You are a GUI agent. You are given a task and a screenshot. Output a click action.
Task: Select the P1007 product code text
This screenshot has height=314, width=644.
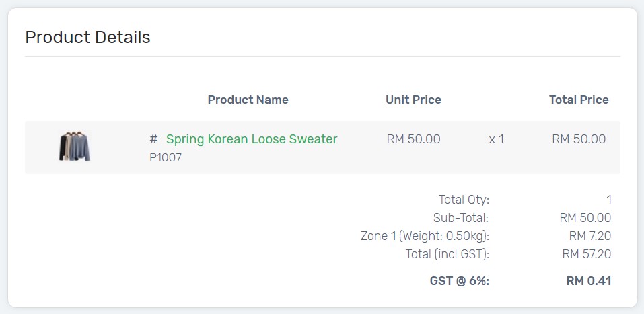(166, 157)
